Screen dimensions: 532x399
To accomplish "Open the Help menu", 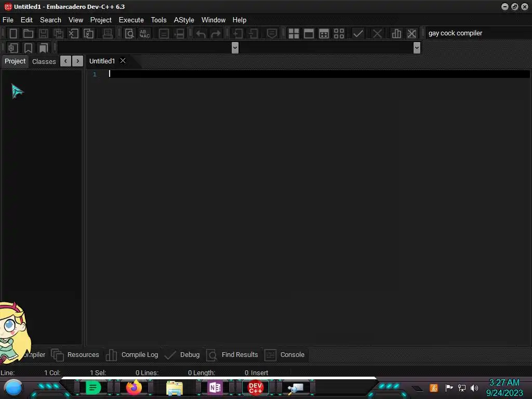I will 240,20.
